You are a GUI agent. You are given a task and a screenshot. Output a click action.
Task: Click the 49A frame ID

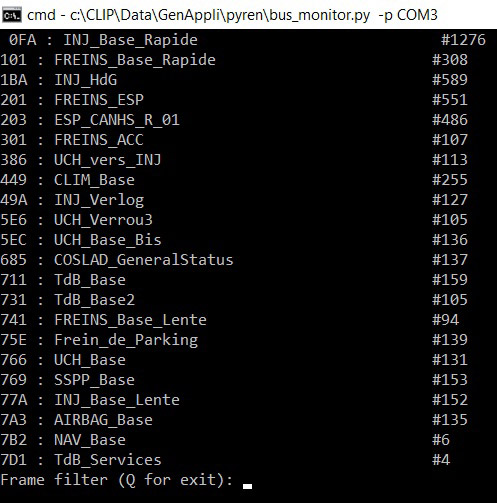[14, 200]
